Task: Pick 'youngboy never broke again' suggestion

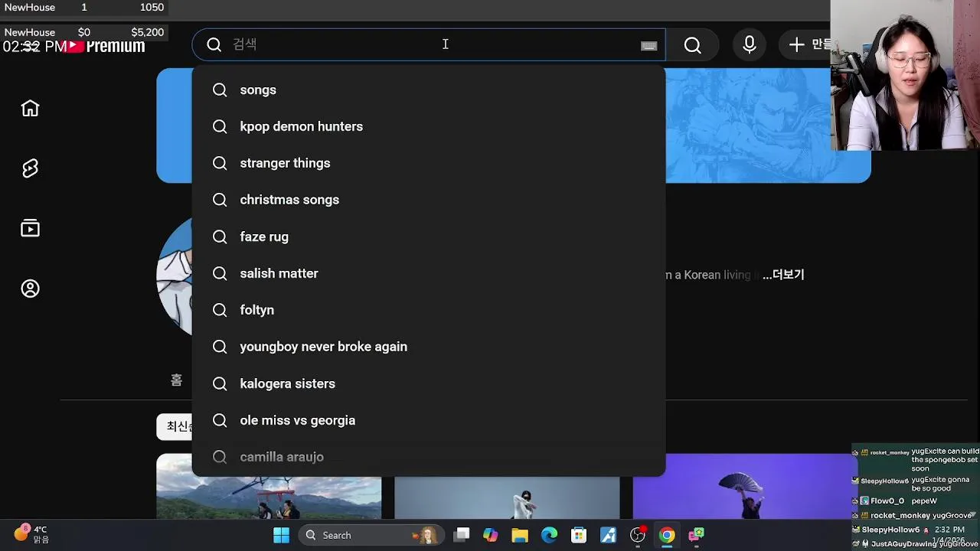Action: tap(429, 347)
